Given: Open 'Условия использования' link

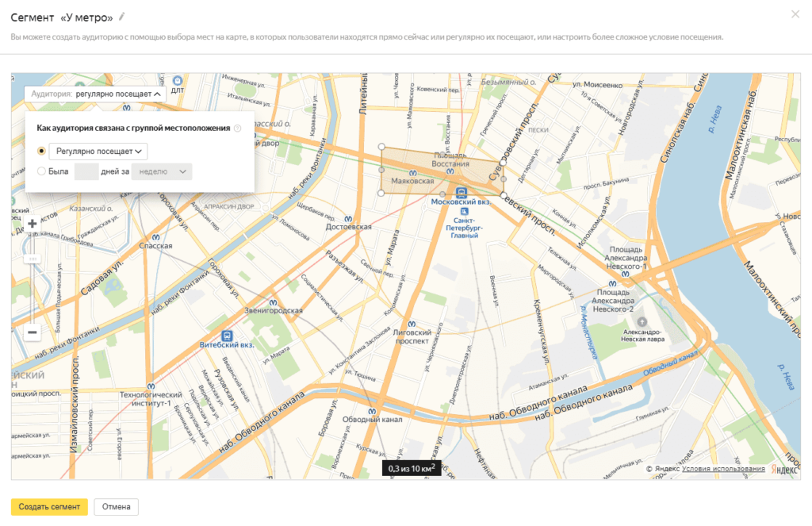Looking at the screenshot, I should (723, 468).
